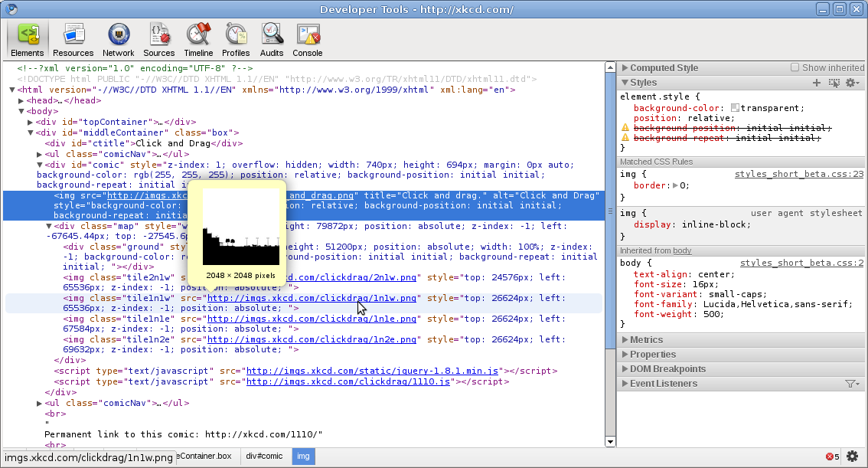Click the panel splitter grip handle
Image resolution: width=868 pixels, height=468 pixels.
coord(611,211)
